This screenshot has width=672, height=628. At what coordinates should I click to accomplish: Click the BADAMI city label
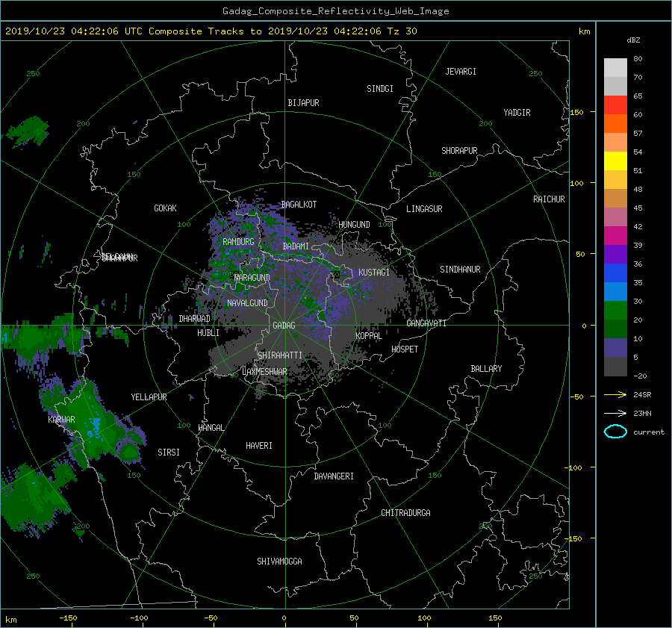click(x=296, y=246)
